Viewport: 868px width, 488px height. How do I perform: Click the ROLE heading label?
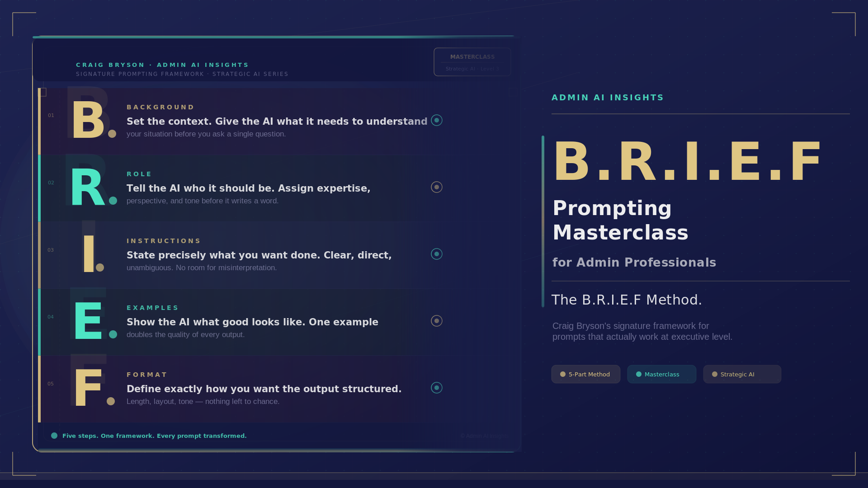(139, 174)
